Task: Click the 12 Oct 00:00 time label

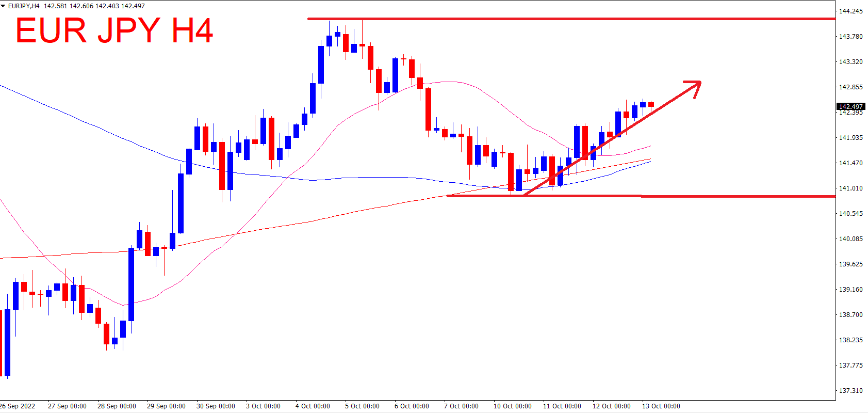Action: click(611, 406)
